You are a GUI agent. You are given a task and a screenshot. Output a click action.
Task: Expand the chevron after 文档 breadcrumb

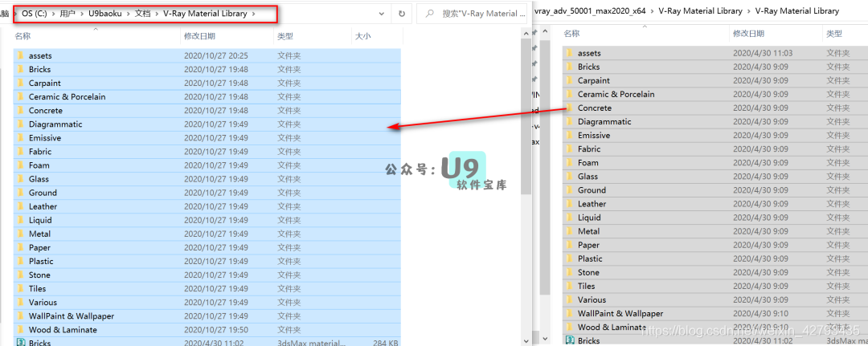[x=157, y=14]
